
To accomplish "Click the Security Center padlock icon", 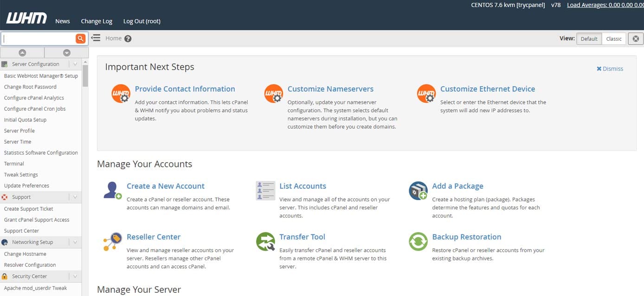I will [5, 277].
